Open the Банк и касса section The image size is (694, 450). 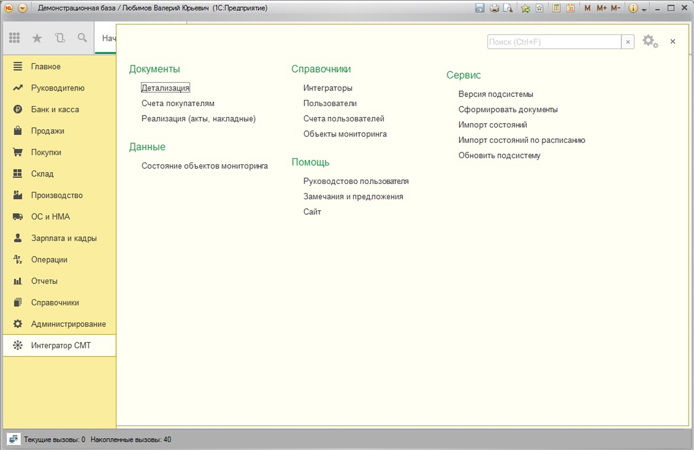point(59,109)
